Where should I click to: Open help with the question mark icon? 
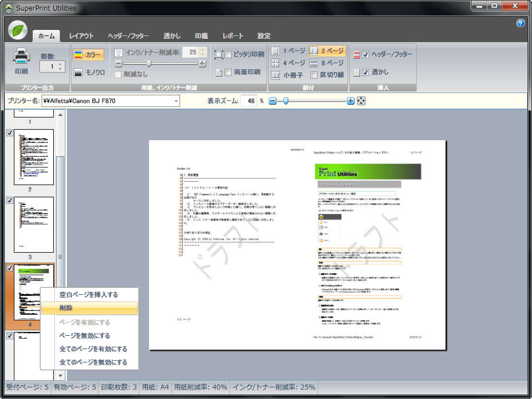coord(520,23)
